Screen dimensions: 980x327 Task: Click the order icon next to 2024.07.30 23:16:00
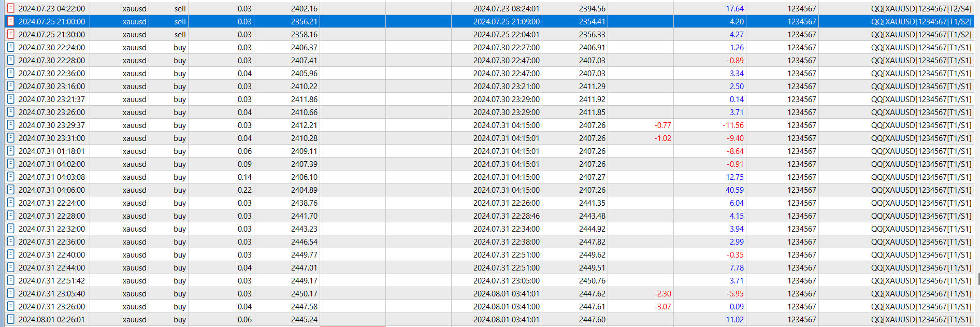(x=10, y=86)
